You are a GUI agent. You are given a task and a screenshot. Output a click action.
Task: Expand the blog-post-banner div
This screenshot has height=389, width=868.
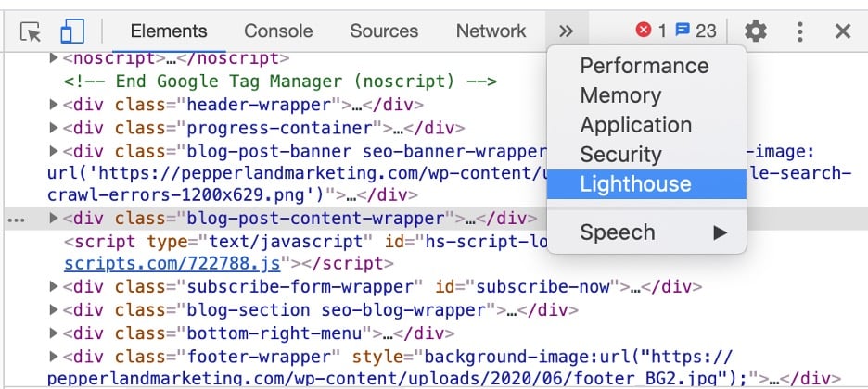(x=54, y=151)
